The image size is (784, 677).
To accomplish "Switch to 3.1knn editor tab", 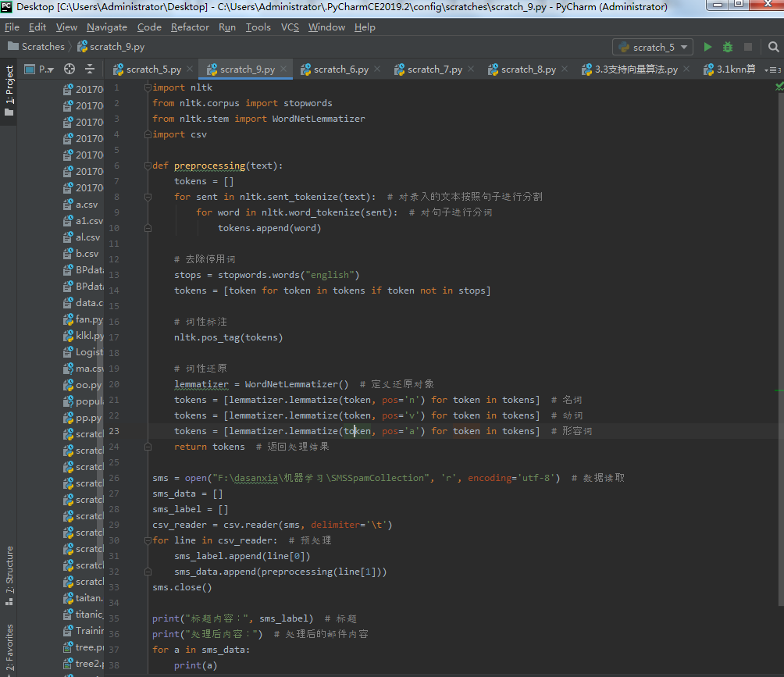I will point(730,69).
